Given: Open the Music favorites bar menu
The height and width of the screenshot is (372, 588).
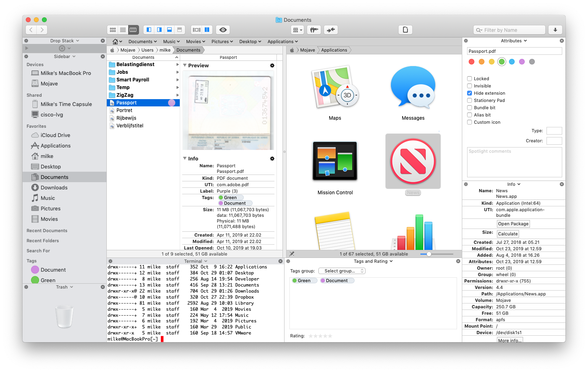Looking at the screenshot, I should point(171,42).
